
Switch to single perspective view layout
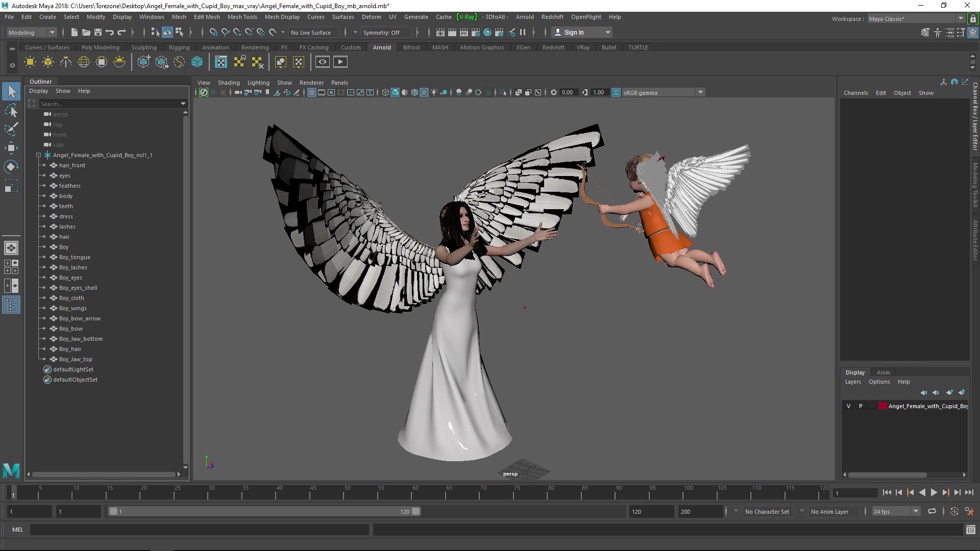click(x=11, y=248)
